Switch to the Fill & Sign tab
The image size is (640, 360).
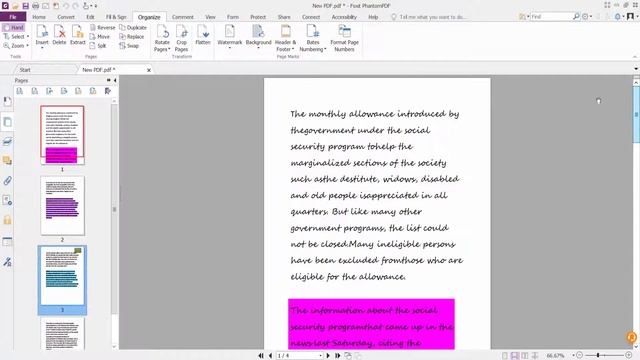(x=116, y=17)
